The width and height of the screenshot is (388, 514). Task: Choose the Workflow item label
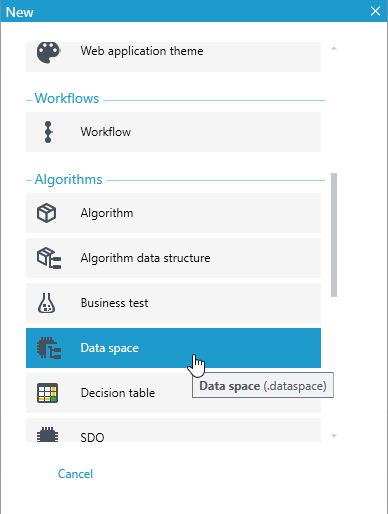[x=106, y=132]
